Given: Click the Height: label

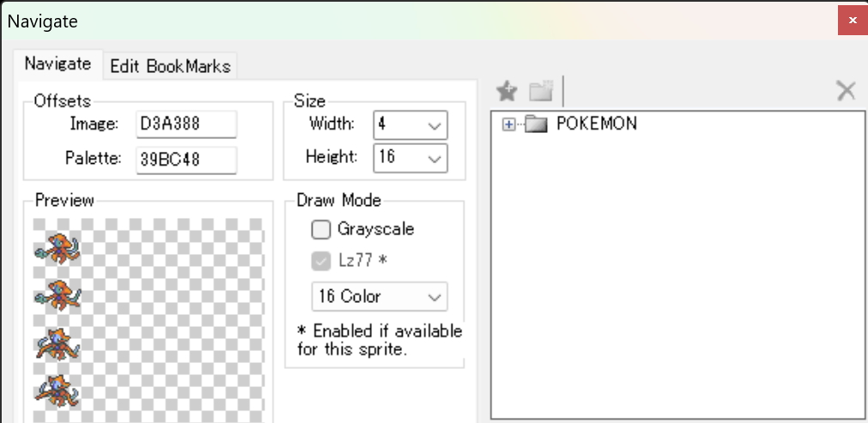Looking at the screenshot, I should (x=331, y=157).
